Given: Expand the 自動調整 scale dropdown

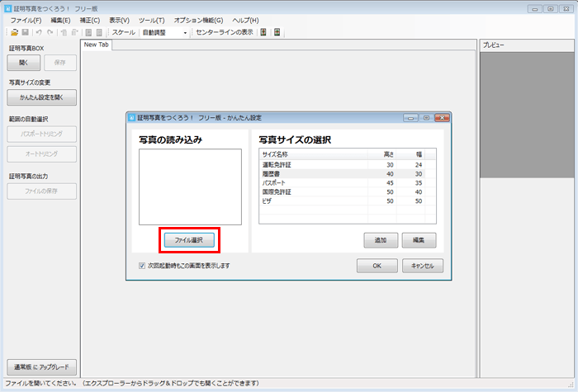Looking at the screenshot, I should [x=185, y=32].
